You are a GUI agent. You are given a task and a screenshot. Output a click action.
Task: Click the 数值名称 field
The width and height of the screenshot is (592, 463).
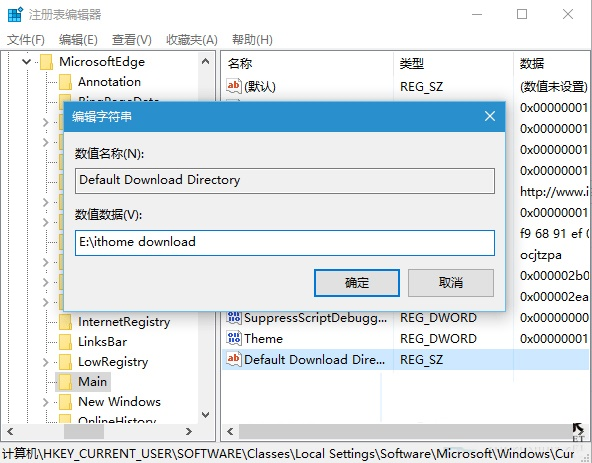coord(285,181)
